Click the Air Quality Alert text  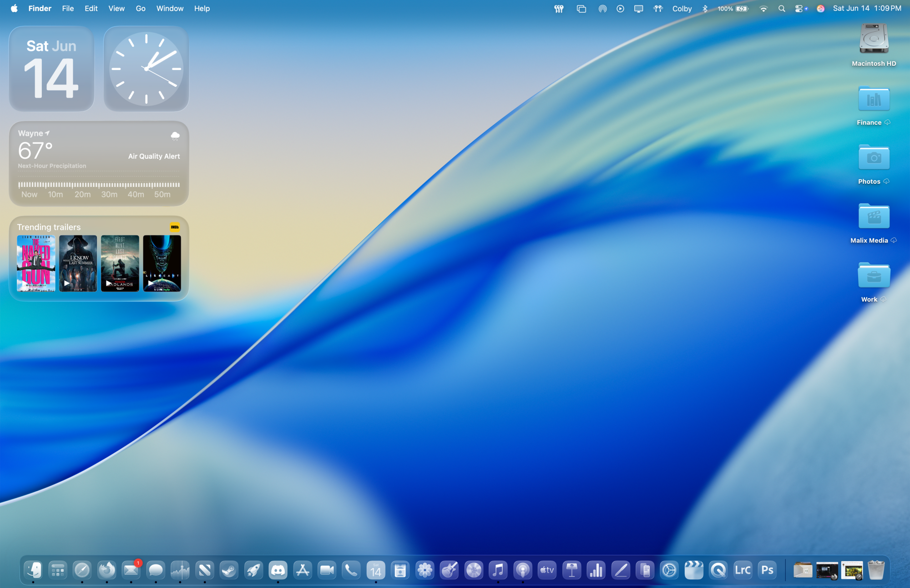click(154, 156)
